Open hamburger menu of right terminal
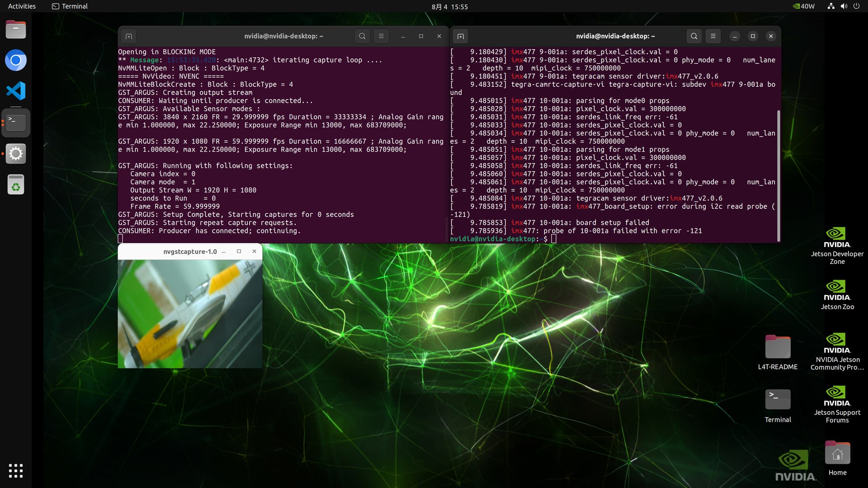The image size is (868, 488). 713,36
